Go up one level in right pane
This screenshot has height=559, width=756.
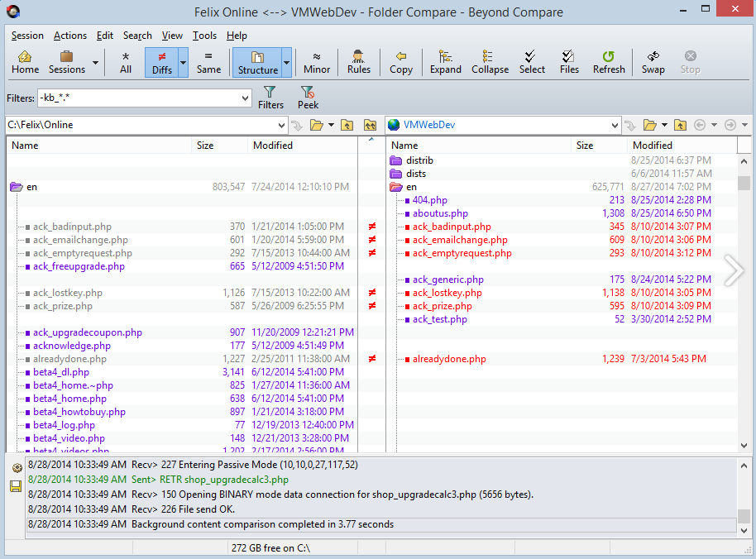680,126
